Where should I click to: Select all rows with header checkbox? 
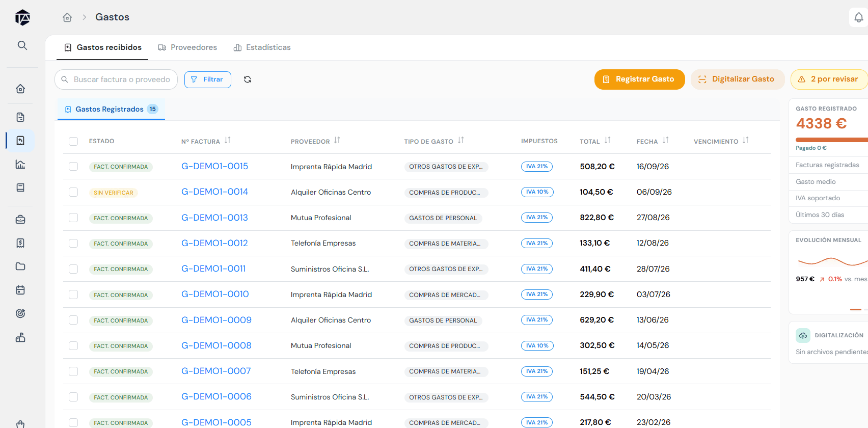click(73, 141)
